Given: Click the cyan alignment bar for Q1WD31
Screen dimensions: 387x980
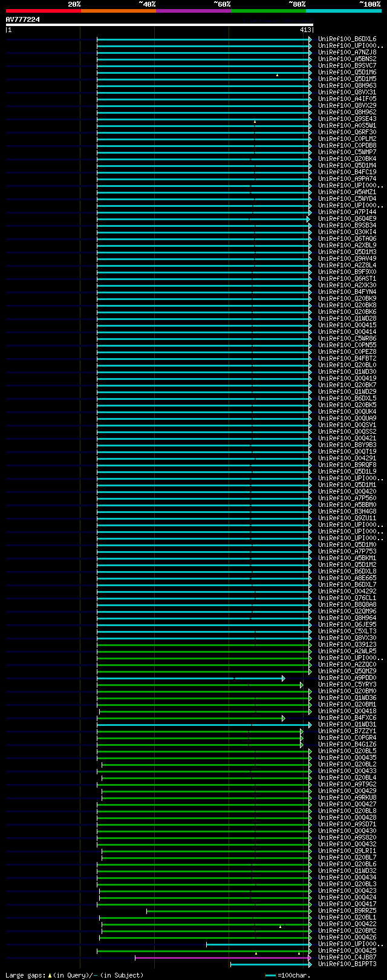Looking at the screenshot, I should click(x=203, y=725).
